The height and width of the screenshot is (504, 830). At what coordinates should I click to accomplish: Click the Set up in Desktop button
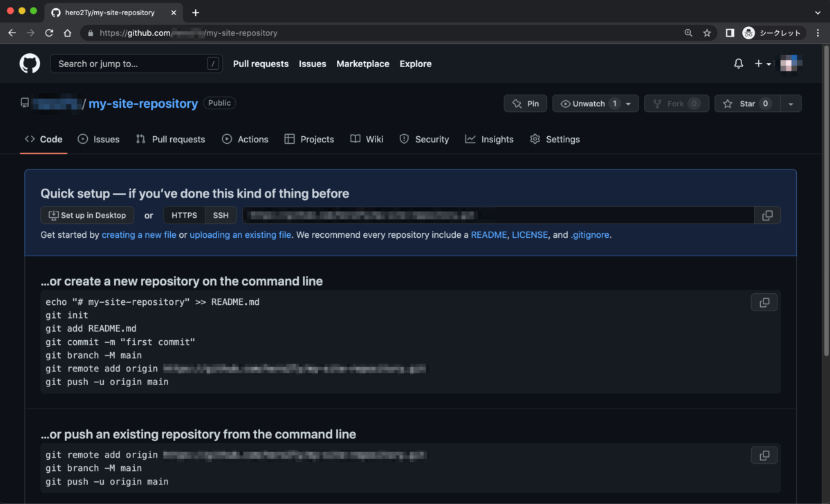pos(87,215)
